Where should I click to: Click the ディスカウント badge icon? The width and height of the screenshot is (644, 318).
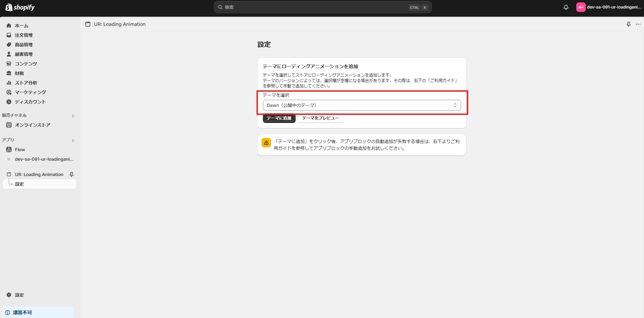pyautogui.click(x=9, y=102)
